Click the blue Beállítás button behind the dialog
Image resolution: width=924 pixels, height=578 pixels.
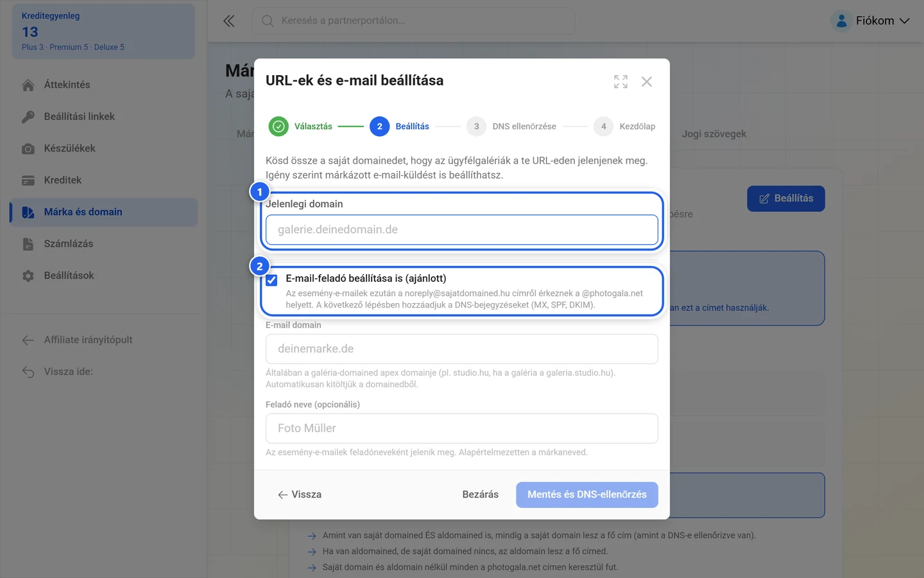[x=786, y=198]
